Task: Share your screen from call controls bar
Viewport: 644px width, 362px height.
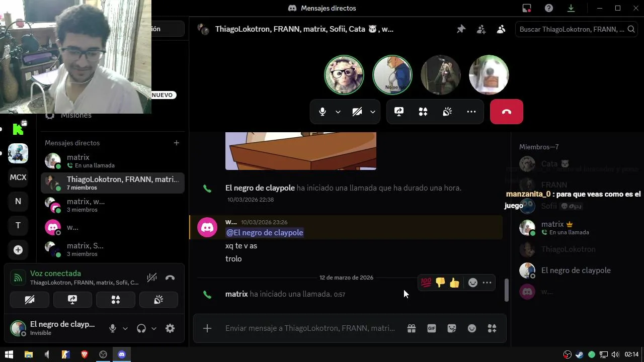Action: 399,112
